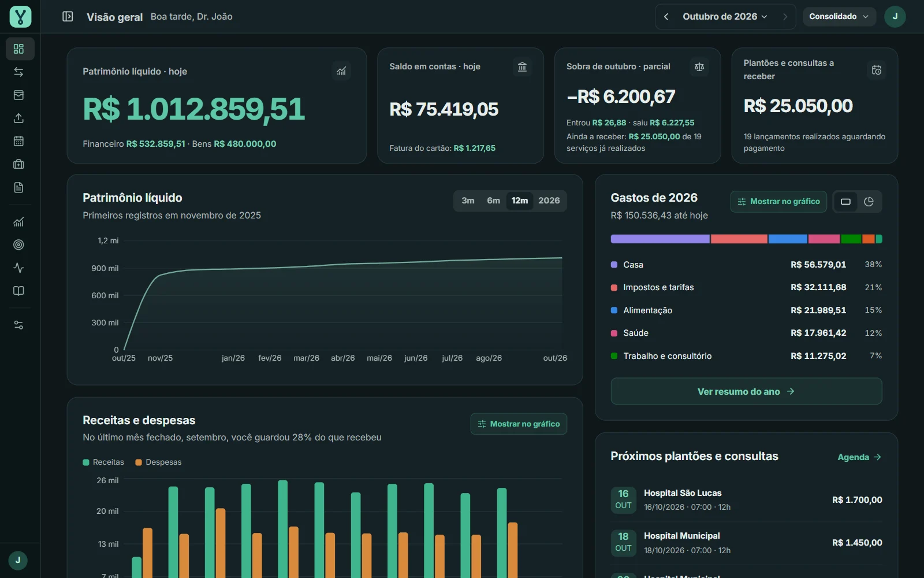Open the medical briefcase icon in sidebar
The width and height of the screenshot is (924, 578).
pyautogui.click(x=19, y=164)
